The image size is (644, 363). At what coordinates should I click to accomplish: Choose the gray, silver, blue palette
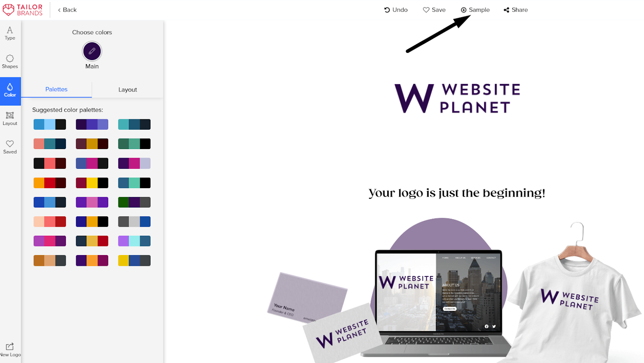pyautogui.click(x=134, y=222)
